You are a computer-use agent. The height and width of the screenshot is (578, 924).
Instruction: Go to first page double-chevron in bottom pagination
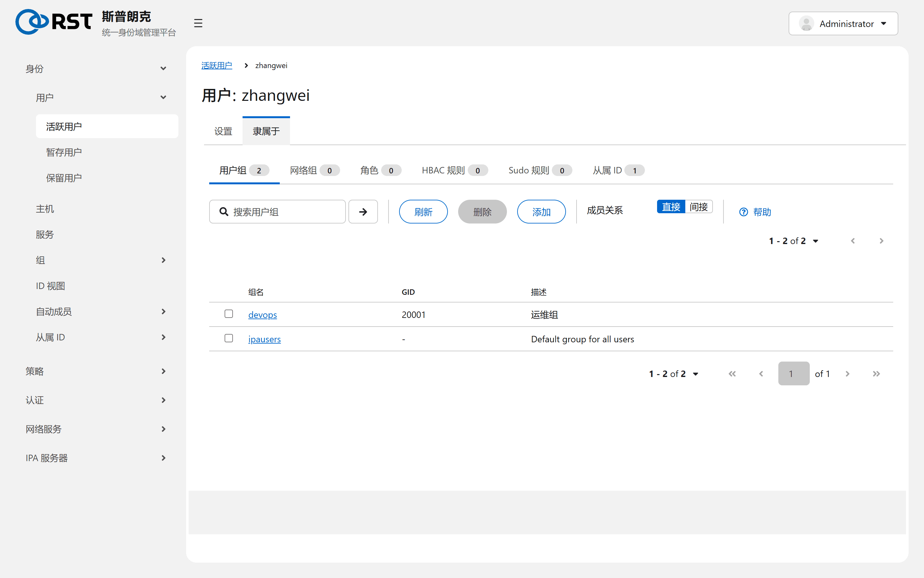click(732, 374)
